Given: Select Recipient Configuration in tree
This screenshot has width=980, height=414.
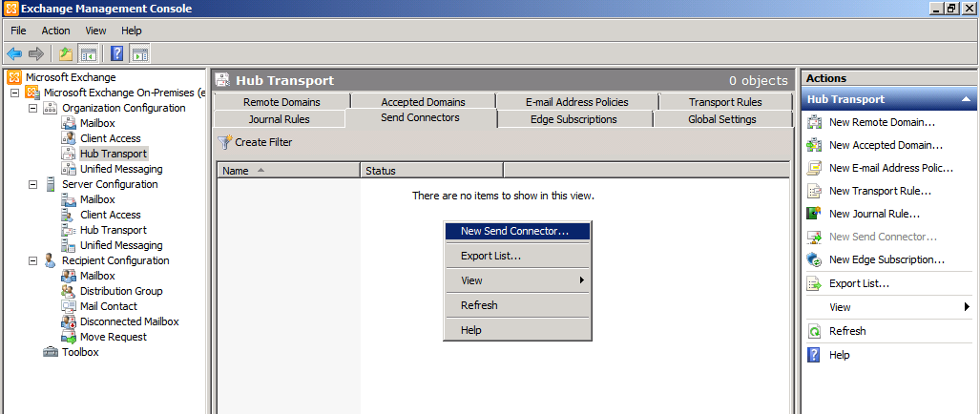Looking at the screenshot, I should [115, 260].
